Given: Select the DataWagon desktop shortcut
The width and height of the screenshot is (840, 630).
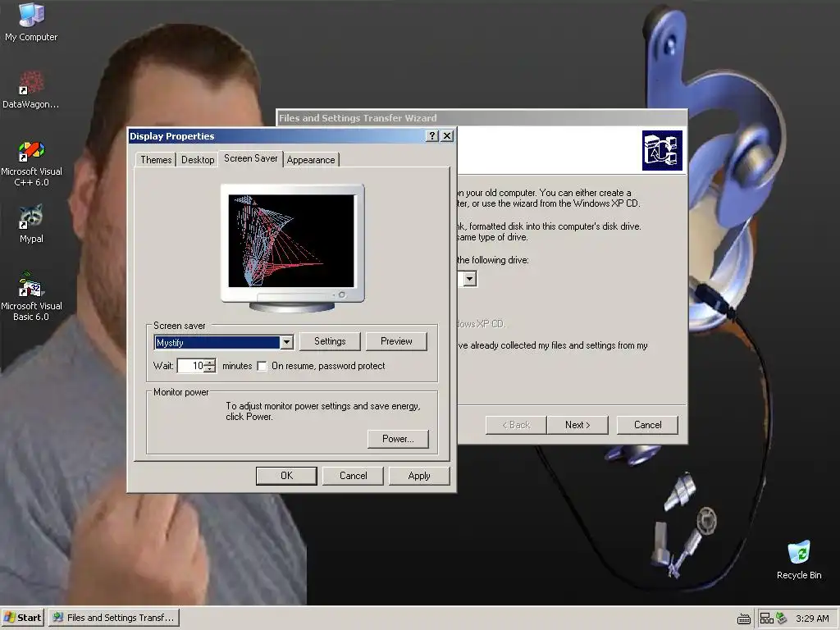Looking at the screenshot, I should pos(31,89).
